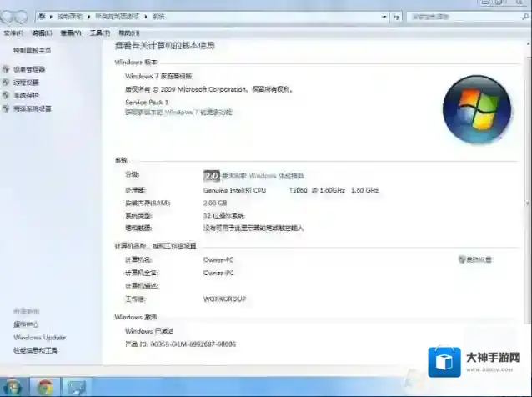Click the address bar refresh button

click(396, 17)
